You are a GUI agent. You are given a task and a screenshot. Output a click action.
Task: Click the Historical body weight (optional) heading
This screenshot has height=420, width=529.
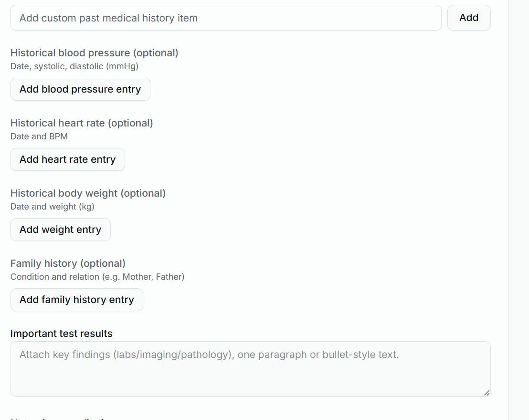tap(88, 193)
